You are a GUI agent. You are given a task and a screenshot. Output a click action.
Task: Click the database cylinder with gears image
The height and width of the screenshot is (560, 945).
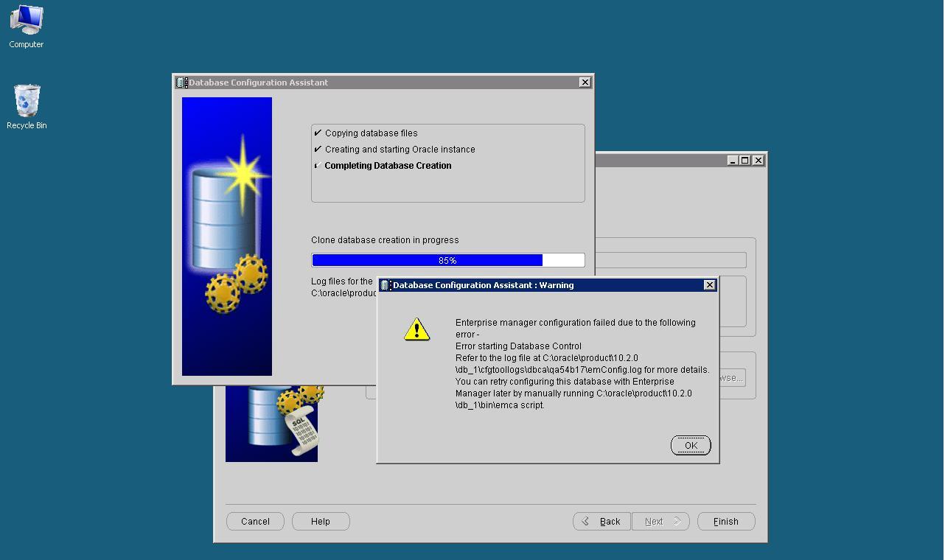pos(227,236)
